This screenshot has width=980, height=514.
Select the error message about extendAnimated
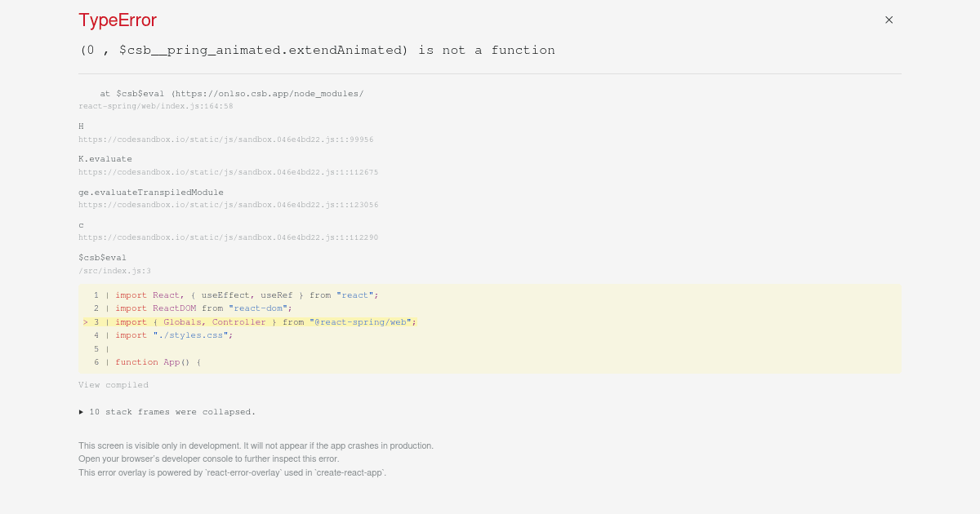[x=317, y=50]
